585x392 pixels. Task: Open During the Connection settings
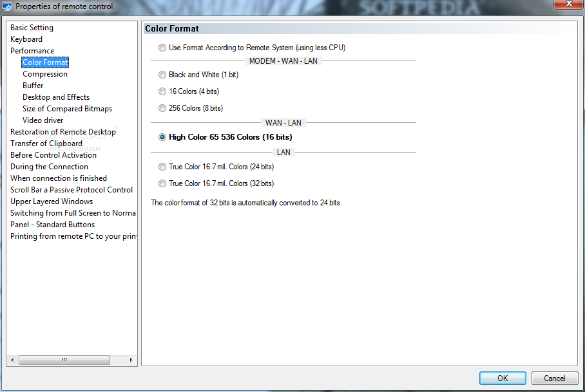point(49,166)
